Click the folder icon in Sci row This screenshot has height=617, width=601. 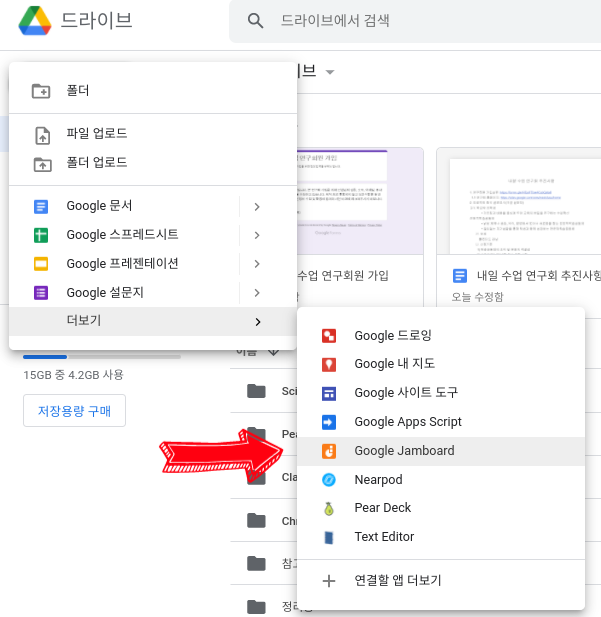pyautogui.click(x=256, y=391)
